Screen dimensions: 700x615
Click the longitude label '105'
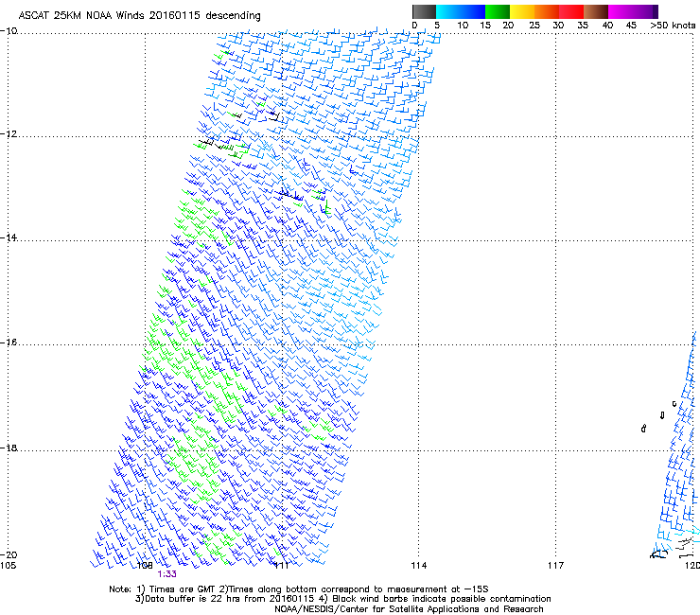point(8,566)
